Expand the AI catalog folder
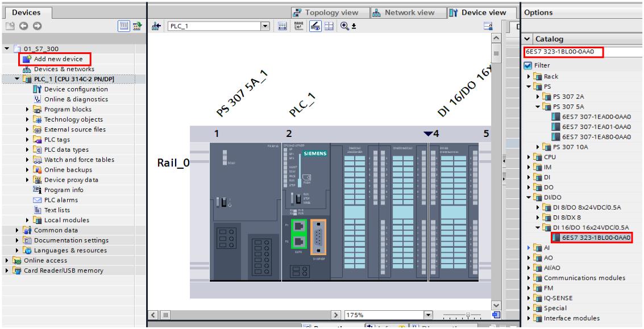Viewport: 644px width, 329px height. [529, 248]
